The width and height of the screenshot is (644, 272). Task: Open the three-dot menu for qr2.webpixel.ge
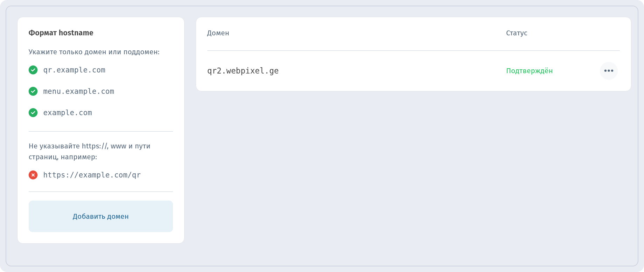tap(609, 71)
